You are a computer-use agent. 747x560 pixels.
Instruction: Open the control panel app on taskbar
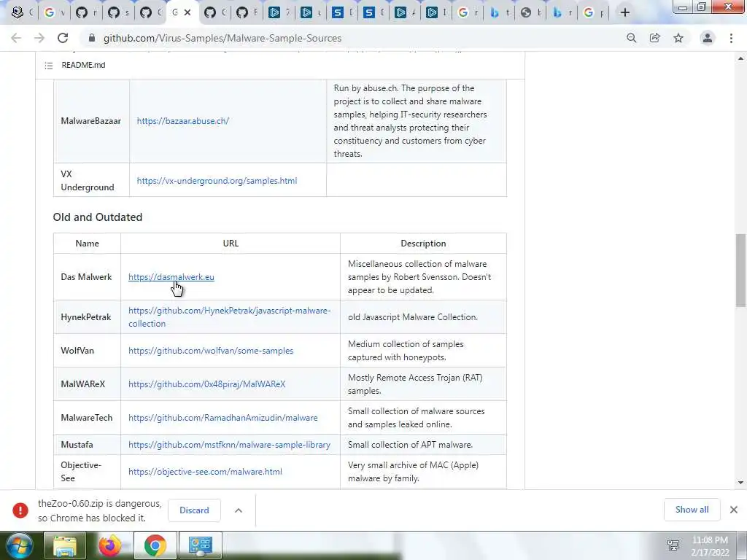200,545
